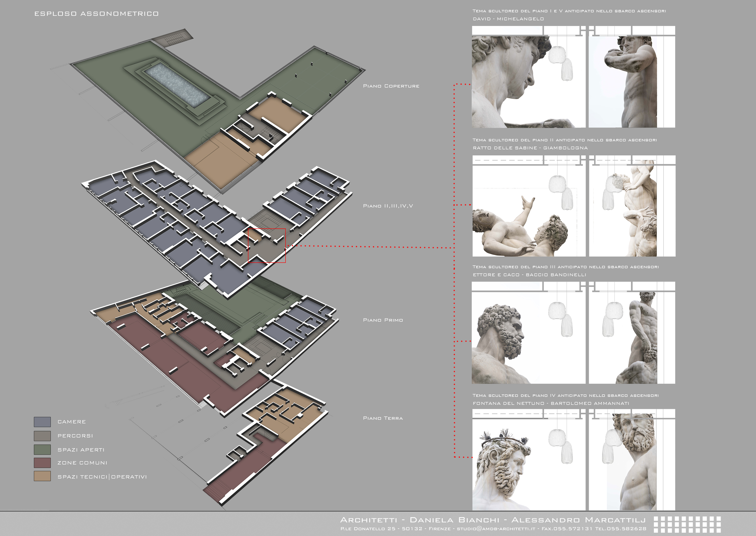Click the architects' names in footer

493,520
